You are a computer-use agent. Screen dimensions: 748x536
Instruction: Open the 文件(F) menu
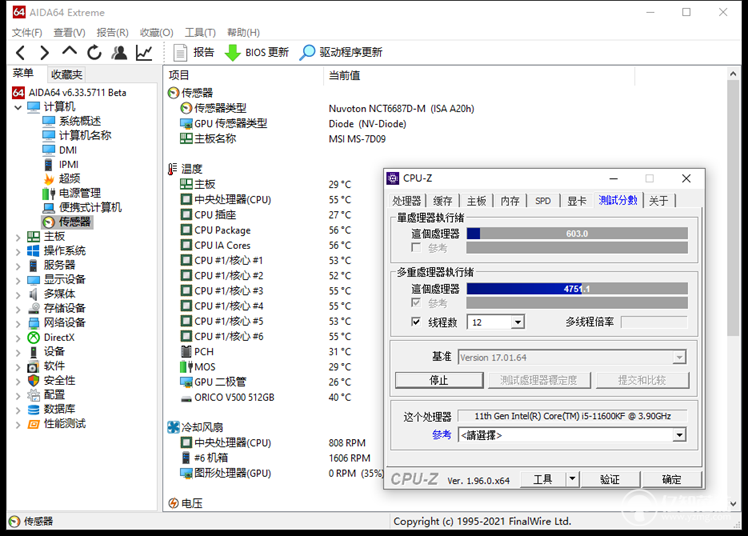27,32
